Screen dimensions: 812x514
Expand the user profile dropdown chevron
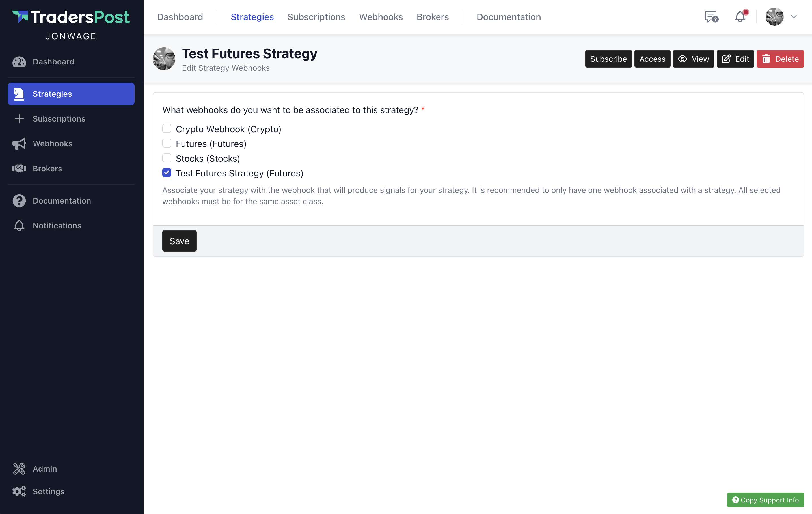click(x=794, y=17)
